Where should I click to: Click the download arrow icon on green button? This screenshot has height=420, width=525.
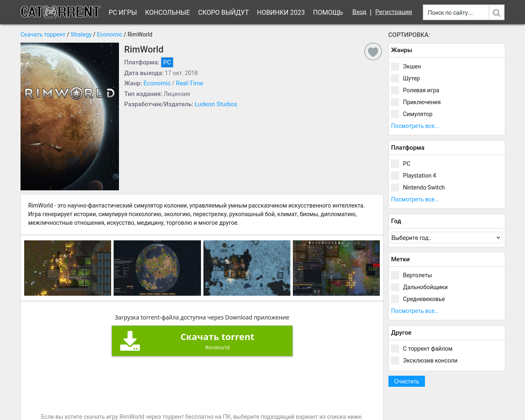[x=130, y=341]
